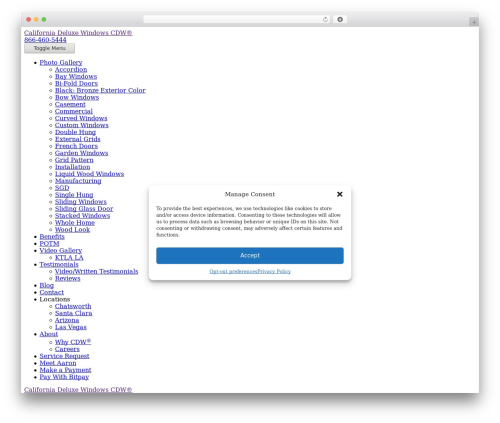Open the KTLA LA link

[x=69, y=258]
